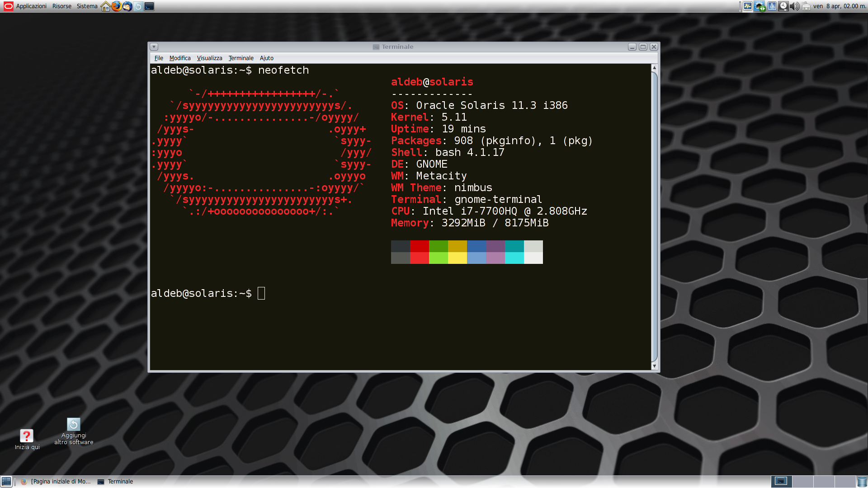This screenshot has width=868, height=488.
Task: Click the dark red neofetch color block
Action: (420, 246)
